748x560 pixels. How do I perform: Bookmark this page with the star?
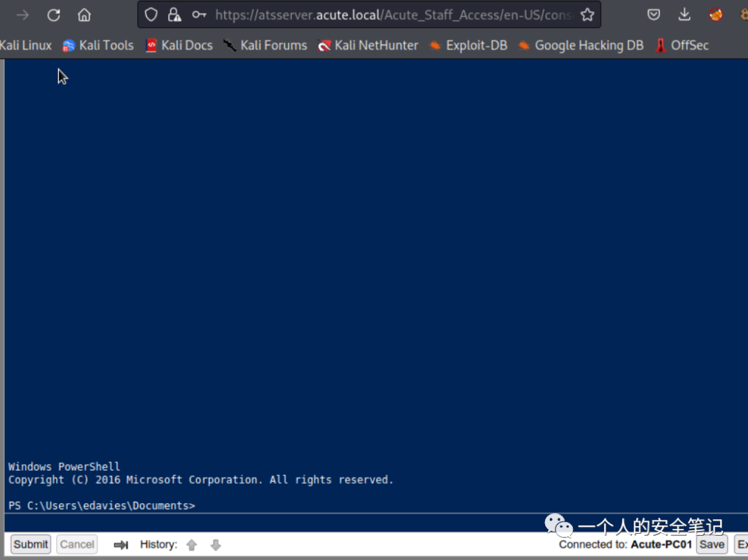[x=587, y=15]
